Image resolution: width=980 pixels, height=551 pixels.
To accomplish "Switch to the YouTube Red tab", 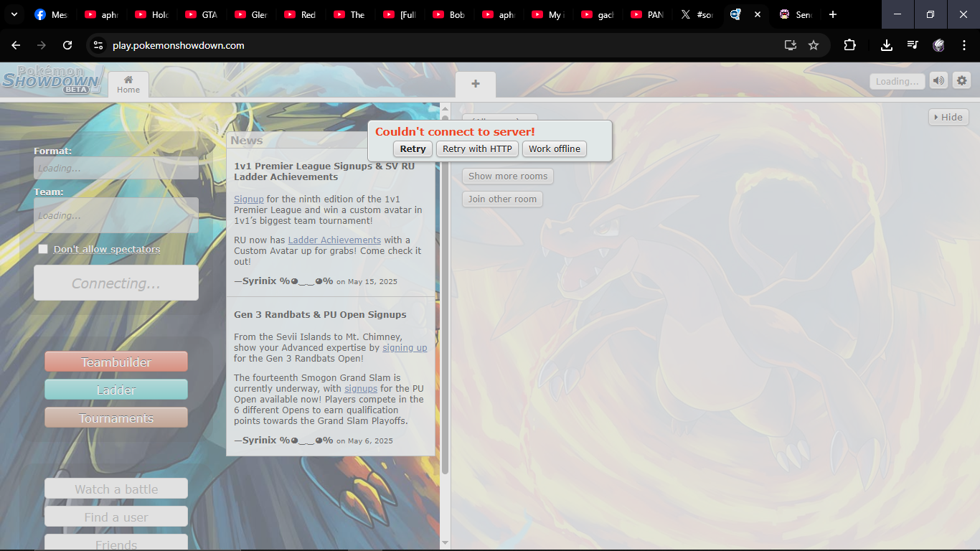I will (x=299, y=14).
